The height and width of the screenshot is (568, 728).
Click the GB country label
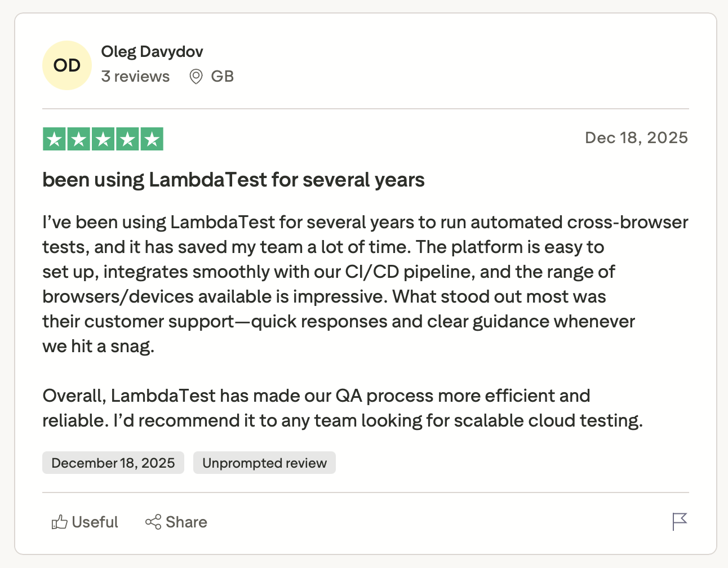(x=222, y=77)
